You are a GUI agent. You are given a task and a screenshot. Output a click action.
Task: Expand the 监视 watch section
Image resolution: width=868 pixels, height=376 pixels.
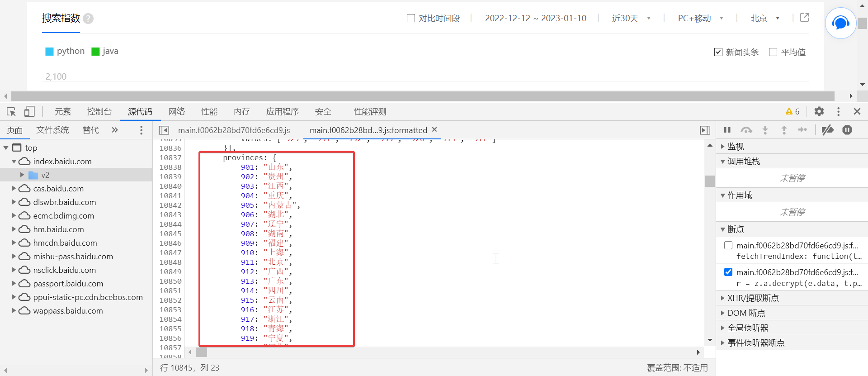coord(722,147)
